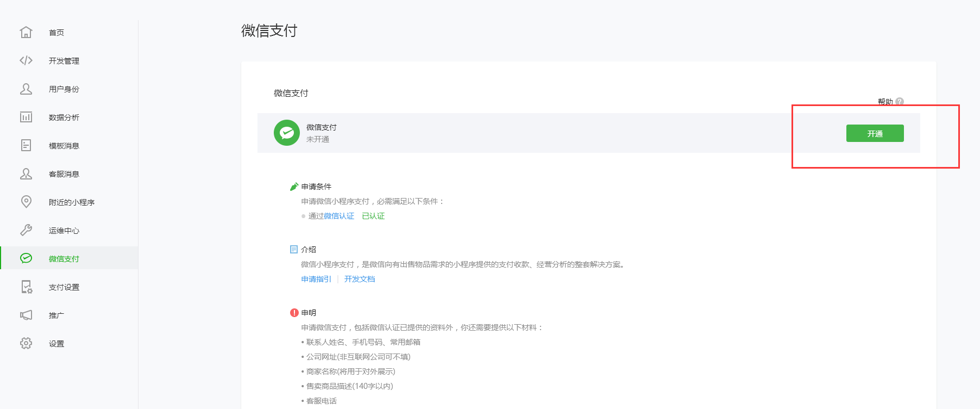
Task: Click the person icon for 用户身份
Action: point(26,89)
